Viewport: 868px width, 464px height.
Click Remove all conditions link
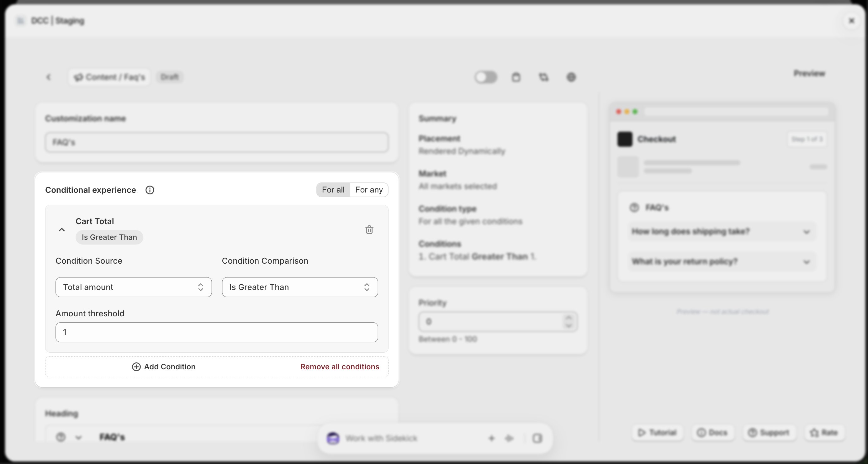(340, 366)
